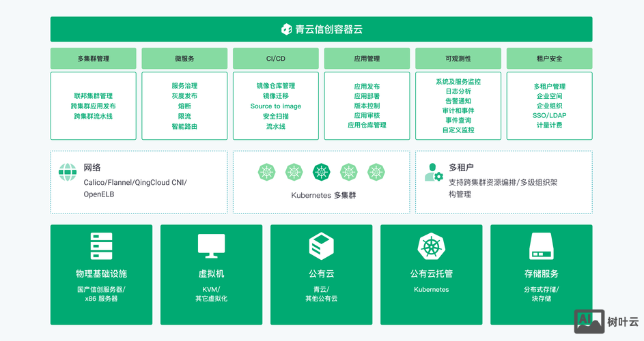Click the 应用部署 text
This screenshot has height=341, width=644.
point(367,96)
